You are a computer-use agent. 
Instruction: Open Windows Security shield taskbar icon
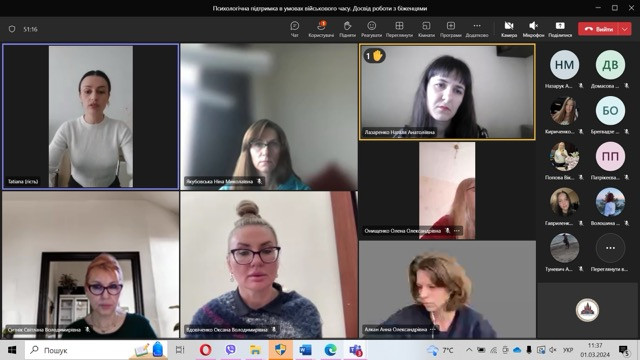point(280,350)
